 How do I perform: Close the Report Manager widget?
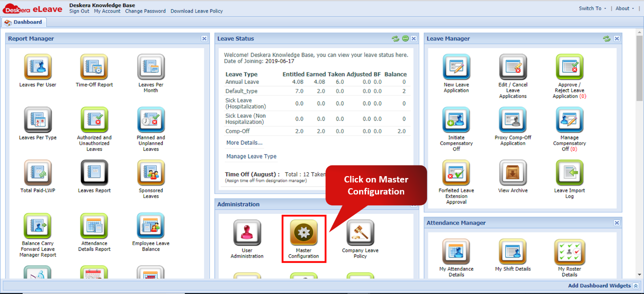204,39
